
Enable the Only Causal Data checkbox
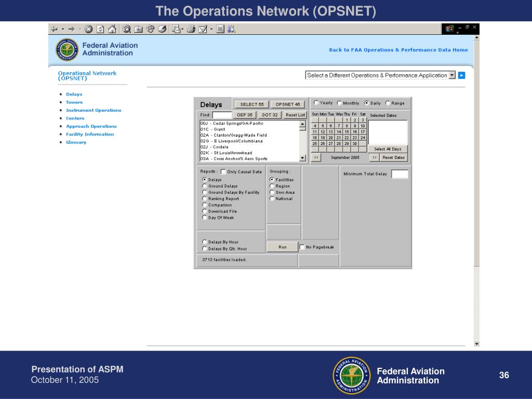coord(223,171)
